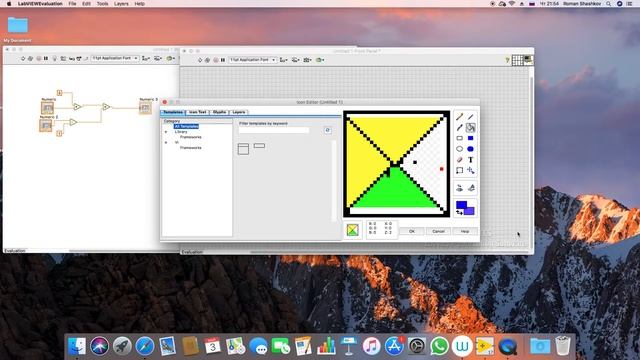
Task: Open My Document folder on desktop
Action: point(18,29)
